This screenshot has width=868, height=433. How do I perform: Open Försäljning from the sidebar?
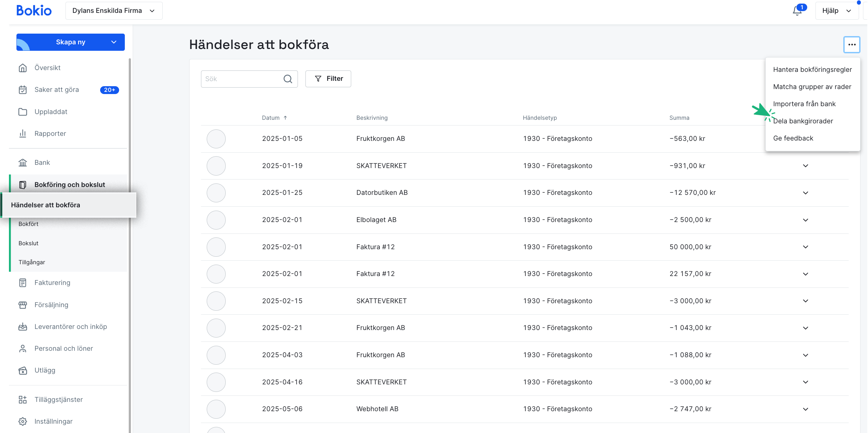51,305
